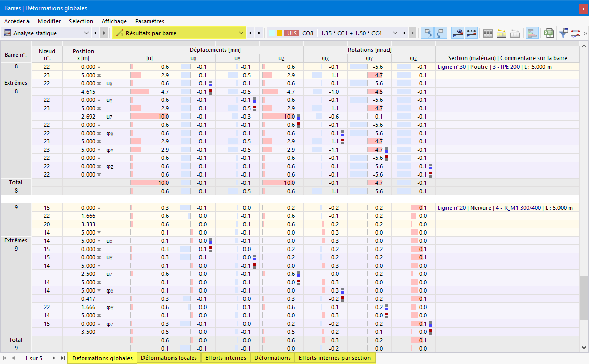Export the table to Excel
589x364 pixels.
pyautogui.click(x=549, y=34)
